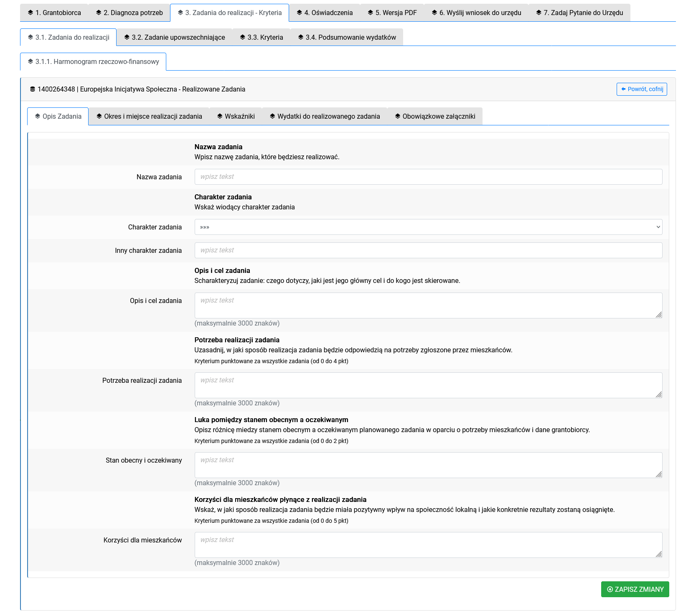
Task: Click the Powrót, cofnij button
Action: (641, 89)
